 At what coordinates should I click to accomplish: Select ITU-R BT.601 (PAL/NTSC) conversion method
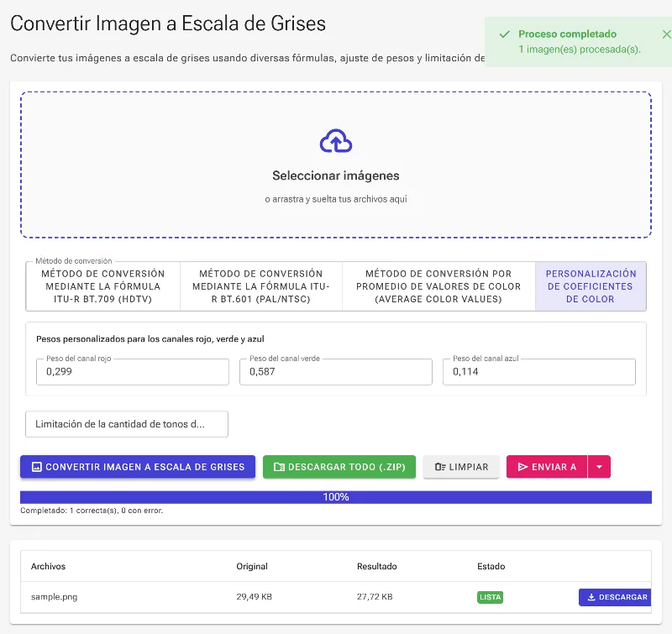tap(261, 286)
